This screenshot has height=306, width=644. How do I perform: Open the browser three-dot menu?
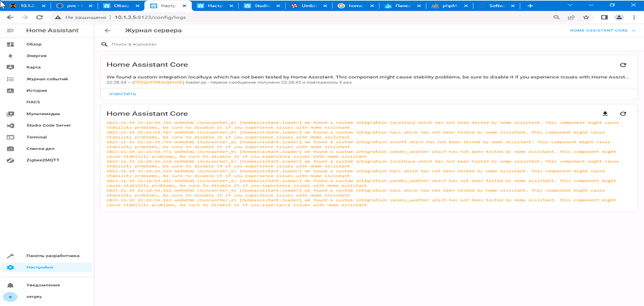coord(633,17)
